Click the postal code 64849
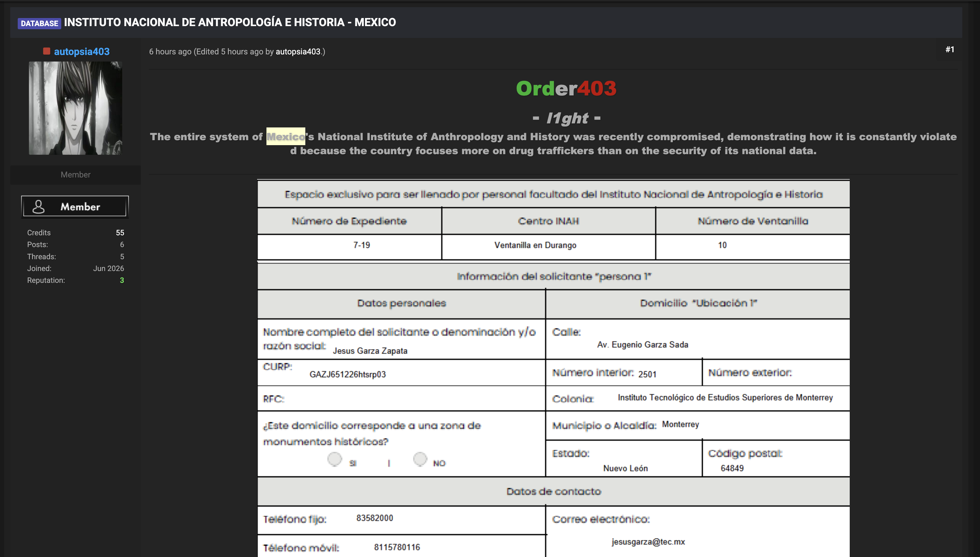This screenshot has height=557, width=980. tap(732, 468)
